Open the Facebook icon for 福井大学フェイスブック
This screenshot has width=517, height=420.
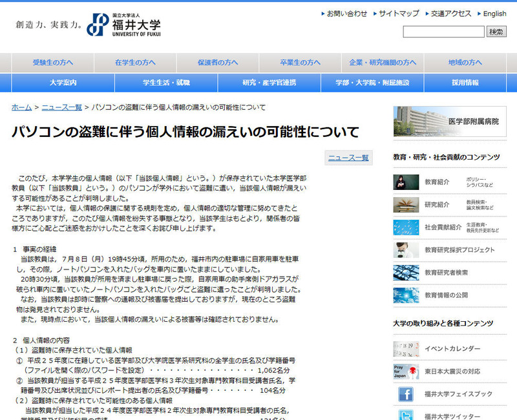[x=406, y=394]
